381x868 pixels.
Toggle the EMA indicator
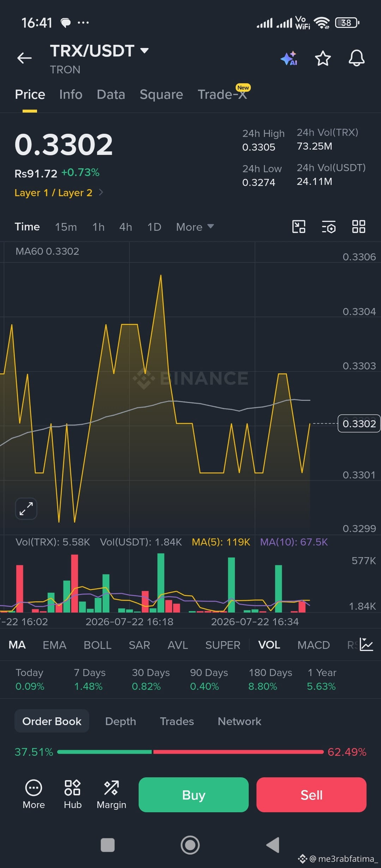(54, 645)
